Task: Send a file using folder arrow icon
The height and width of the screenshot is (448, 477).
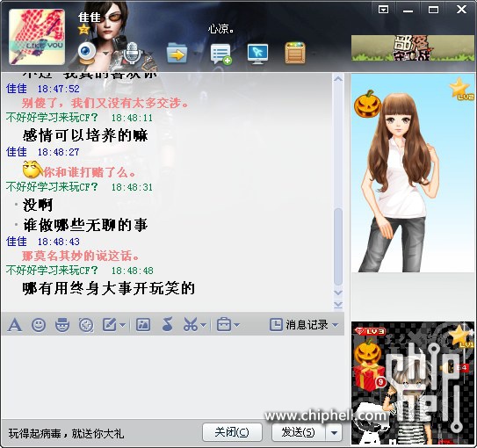Action: pos(177,54)
